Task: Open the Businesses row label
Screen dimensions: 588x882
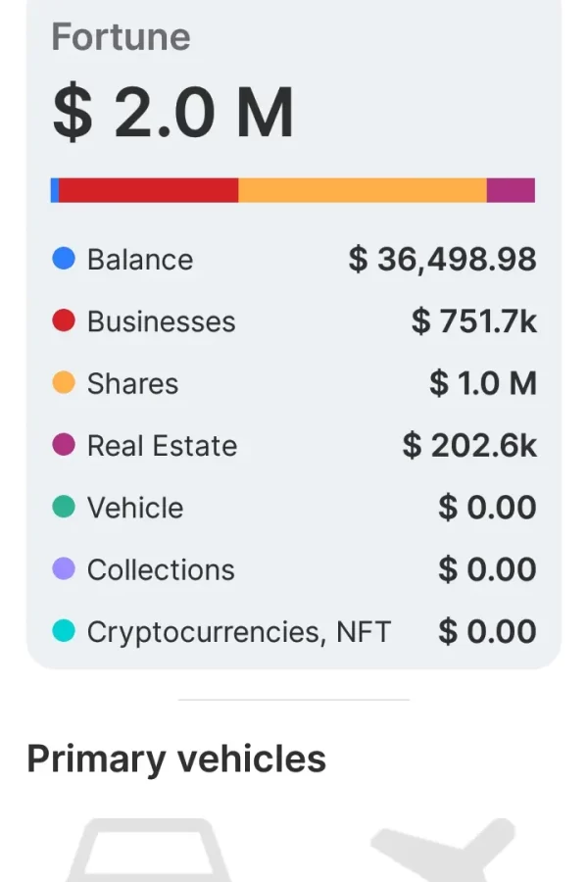Action: coord(162,321)
